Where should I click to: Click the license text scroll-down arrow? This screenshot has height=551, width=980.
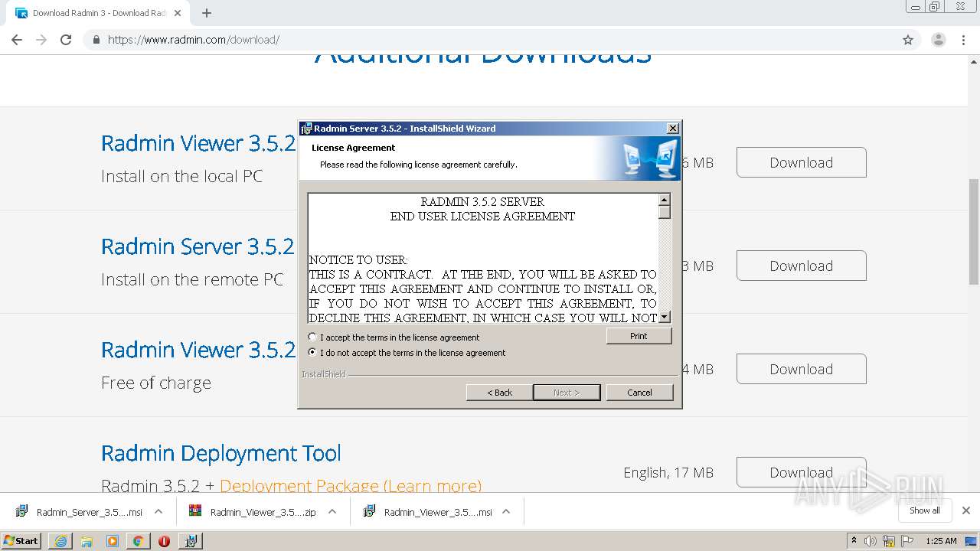(x=665, y=317)
